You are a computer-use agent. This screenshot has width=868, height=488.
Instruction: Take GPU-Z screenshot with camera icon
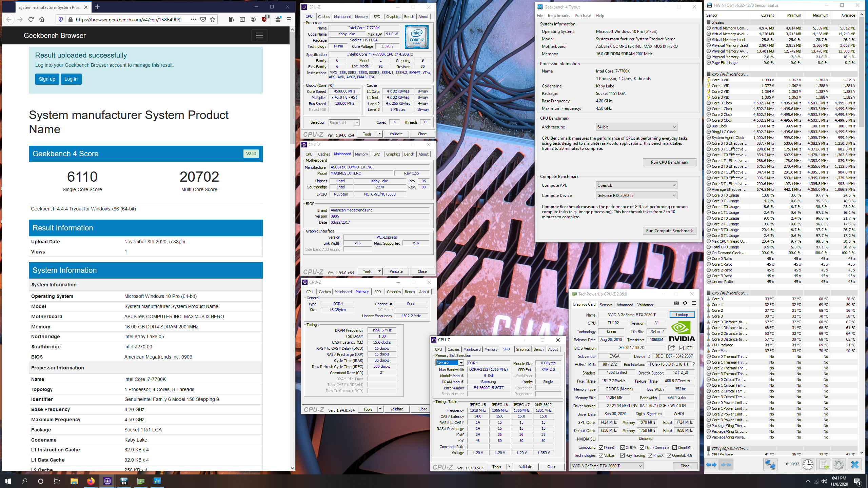coord(676,303)
